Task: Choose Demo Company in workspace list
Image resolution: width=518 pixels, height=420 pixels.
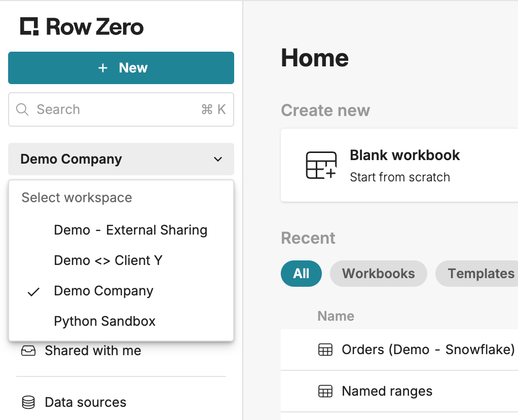Action: (121, 291)
